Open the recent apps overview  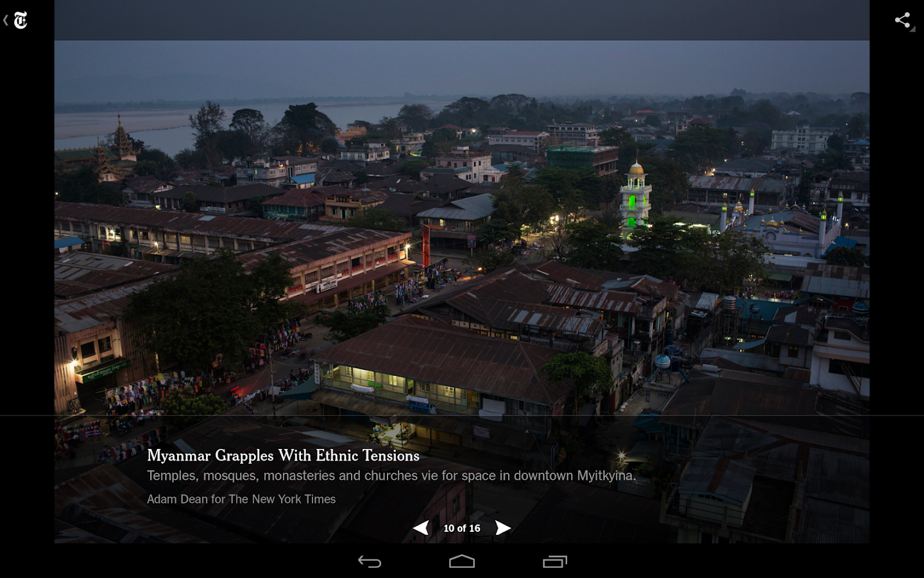click(x=555, y=562)
